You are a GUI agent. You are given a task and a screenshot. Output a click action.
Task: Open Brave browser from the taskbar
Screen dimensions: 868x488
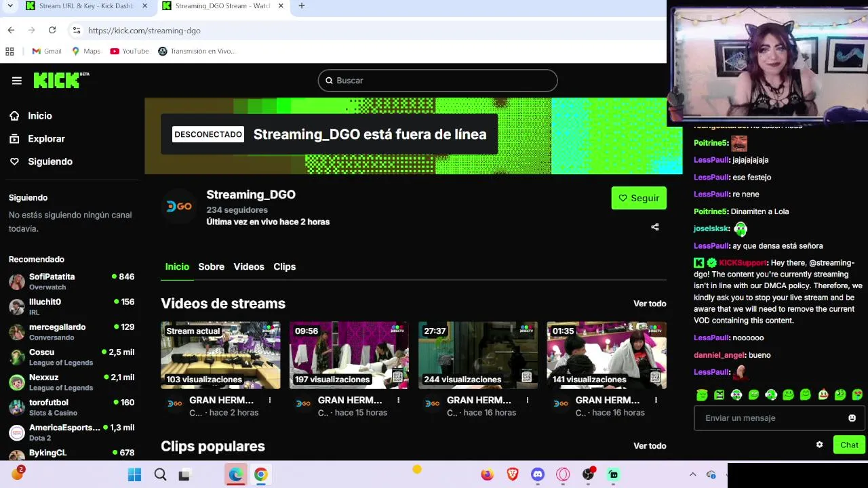(x=512, y=474)
